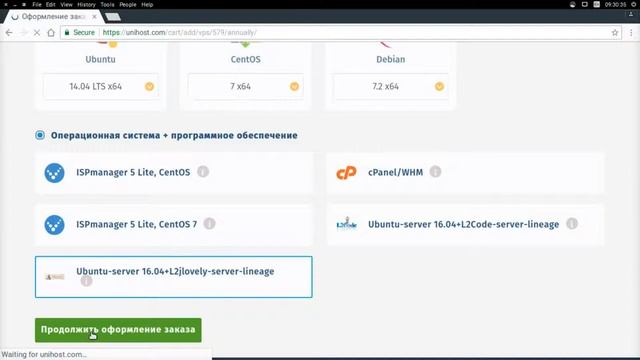Screen dimensions: 640x360
Task: Click the orange arrow in Ubuntu version box
Action: click(149, 87)
